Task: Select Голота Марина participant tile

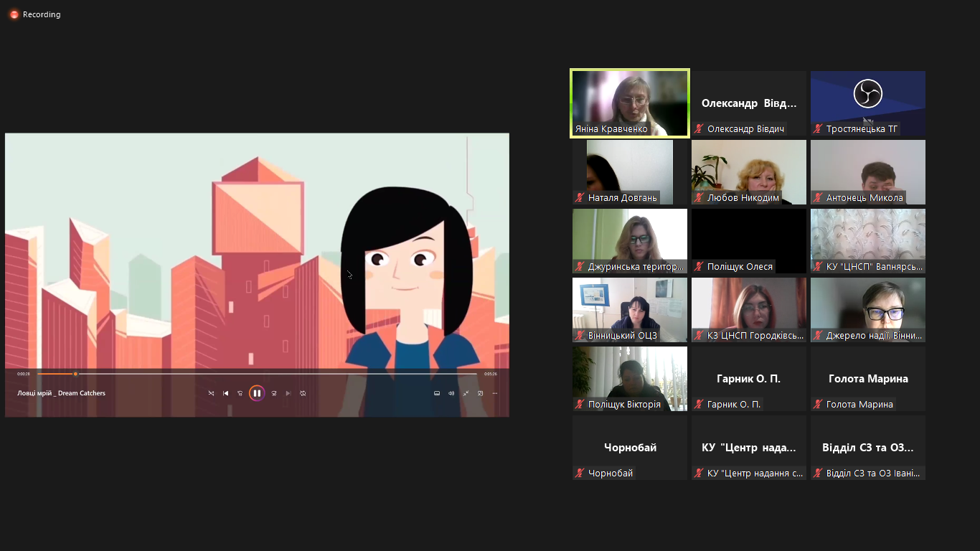Action: click(868, 379)
